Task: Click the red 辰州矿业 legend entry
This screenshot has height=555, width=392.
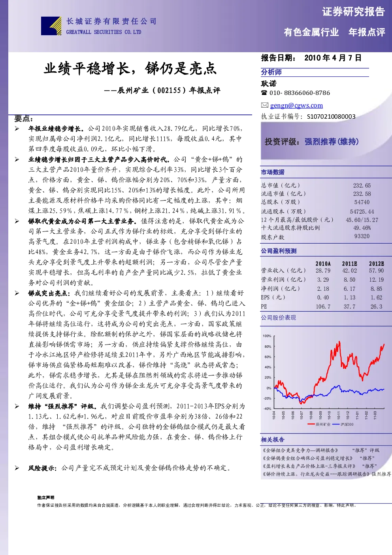Action: click(319, 424)
